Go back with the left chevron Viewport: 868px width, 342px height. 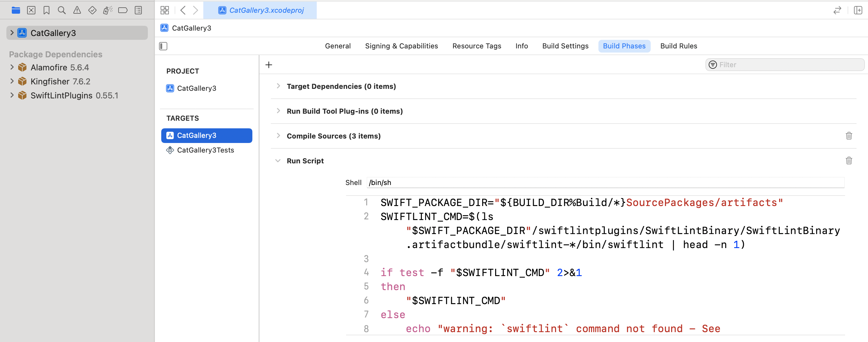183,11
